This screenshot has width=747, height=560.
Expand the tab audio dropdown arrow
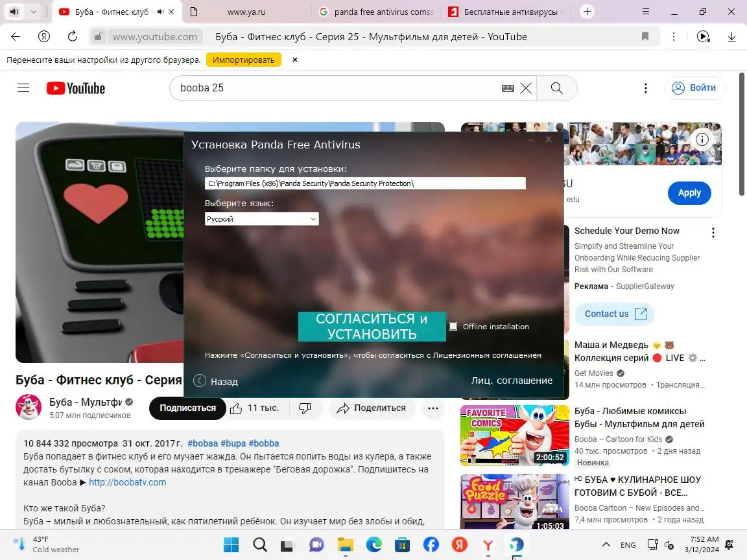click(x=33, y=12)
